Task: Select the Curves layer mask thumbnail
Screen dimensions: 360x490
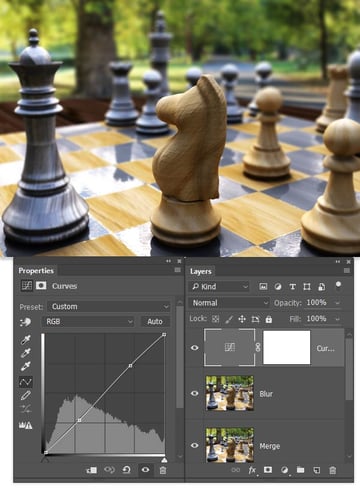Action: (x=287, y=347)
